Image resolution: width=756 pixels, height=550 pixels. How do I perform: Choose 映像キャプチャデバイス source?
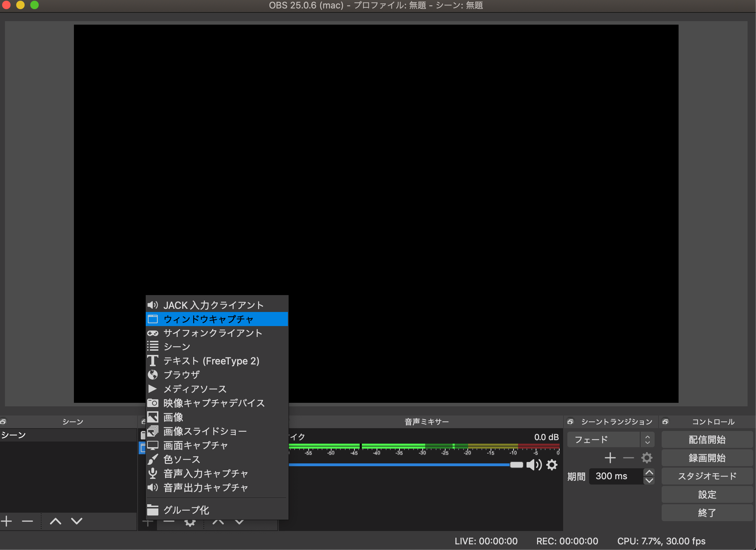tap(217, 403)
